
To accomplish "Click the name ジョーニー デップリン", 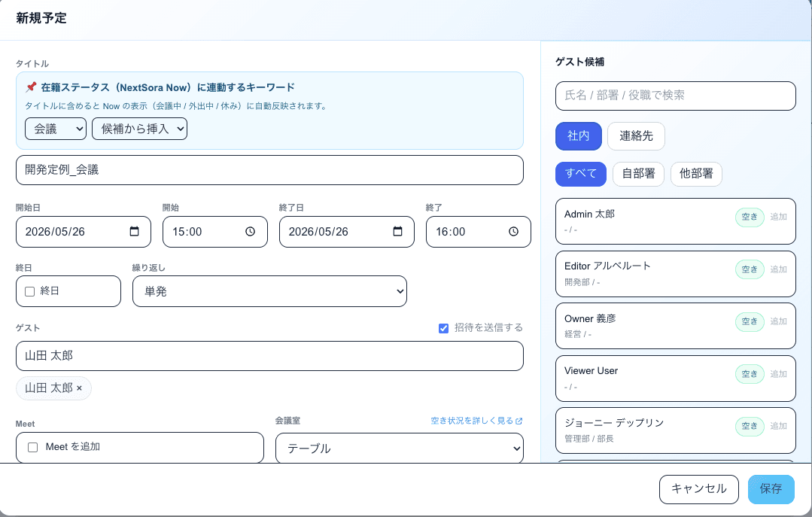I will [613, 423].
